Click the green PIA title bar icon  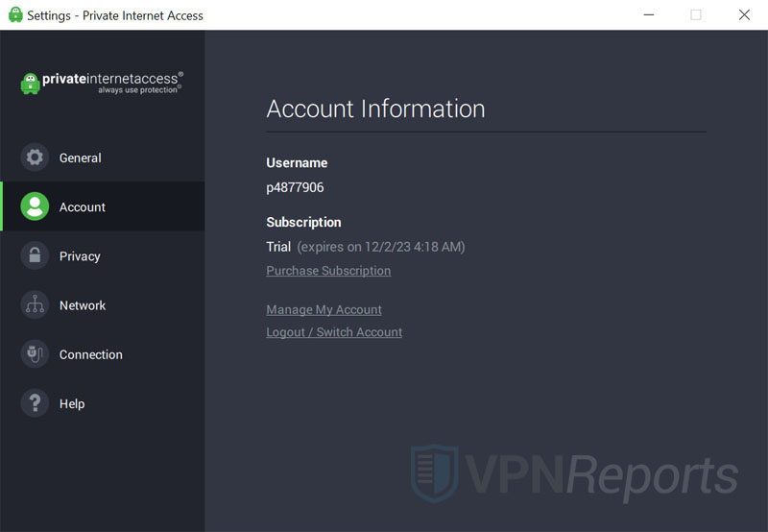[x=15, y=15]
